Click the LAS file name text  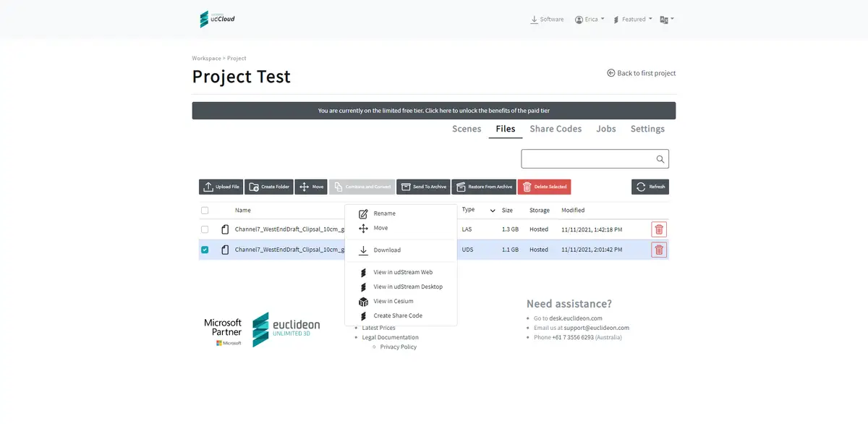coord(289,229)
